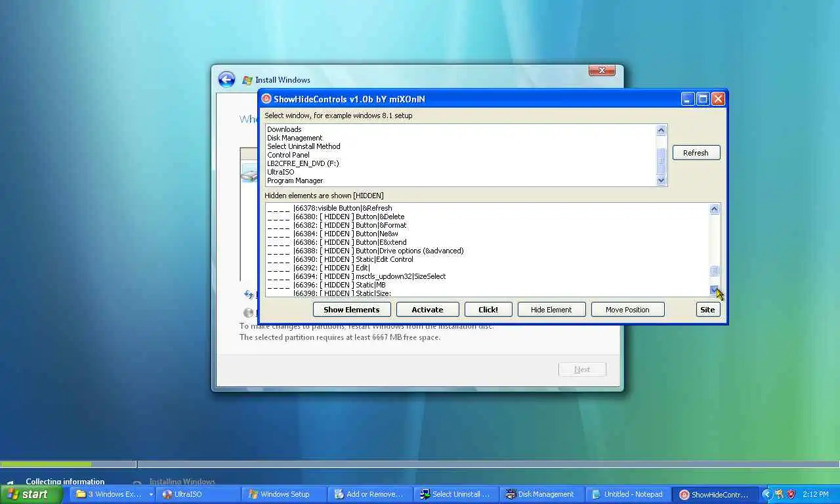This screenshot has height=504, width=840.
Task: Click elements list scrollbar up arrow
Action: (x=715, y=209)
